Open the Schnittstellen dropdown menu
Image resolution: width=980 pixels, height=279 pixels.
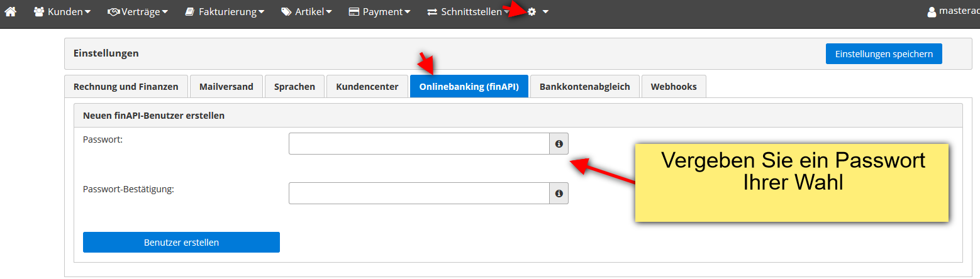pos(467,12)
